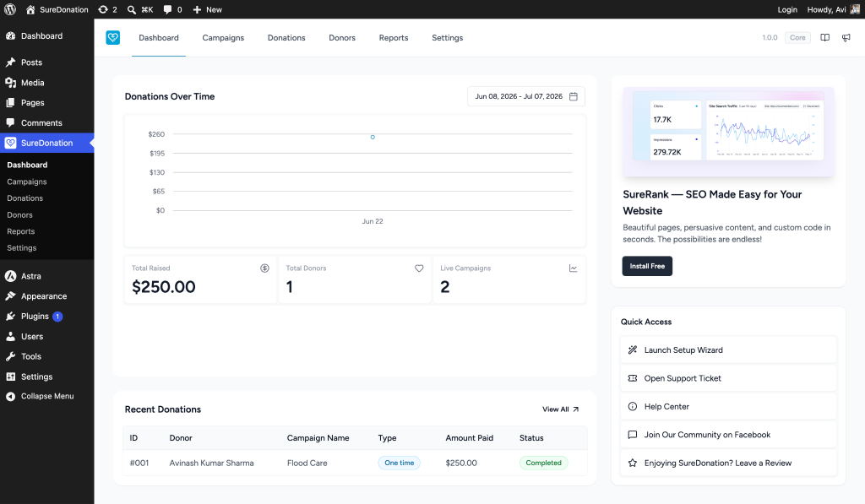
Task: Switch to the Reports tab
Action: pos(394,37)
